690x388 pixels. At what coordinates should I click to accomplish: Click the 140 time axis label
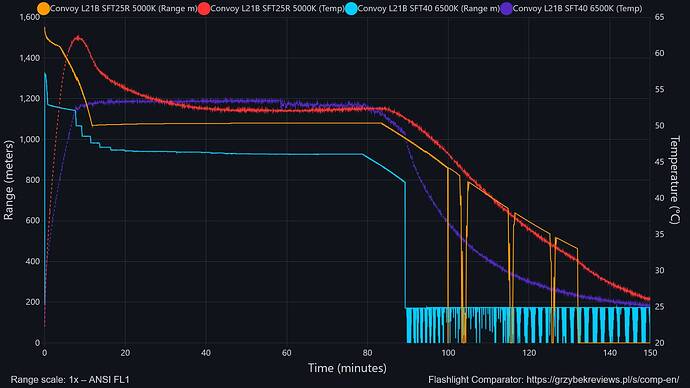pos(610,353)
